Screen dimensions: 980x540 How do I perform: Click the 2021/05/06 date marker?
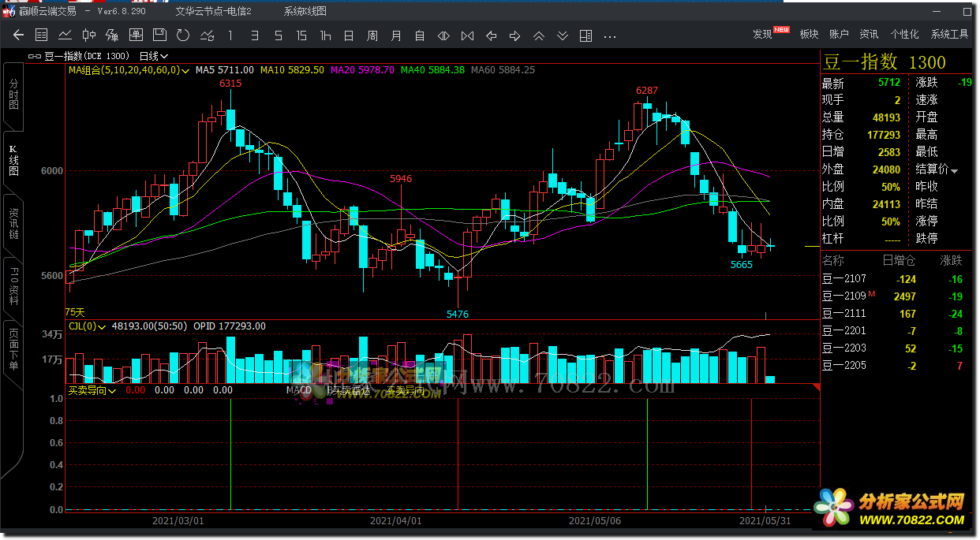[595, 520]
